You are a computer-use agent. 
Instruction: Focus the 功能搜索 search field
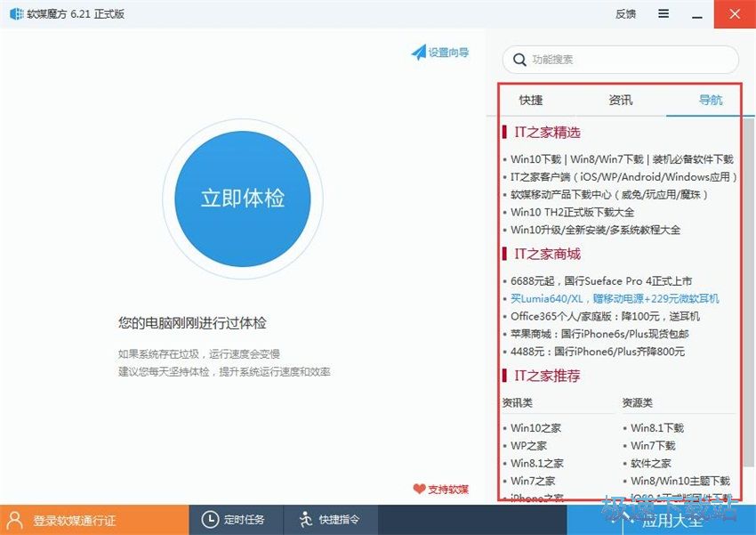click(621, 60)
